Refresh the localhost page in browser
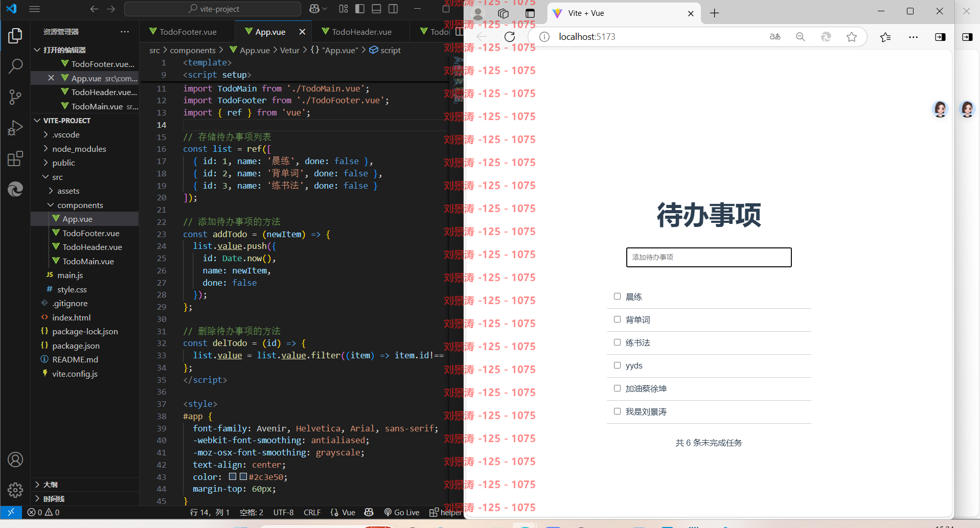The image size is (980, 528). [x=510, y=37]
